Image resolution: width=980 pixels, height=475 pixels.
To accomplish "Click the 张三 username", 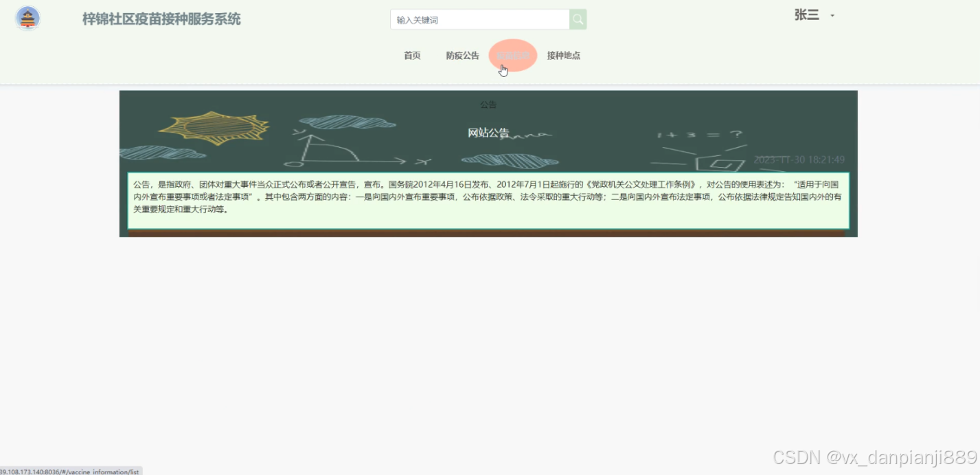I will [x=807, y=15].
